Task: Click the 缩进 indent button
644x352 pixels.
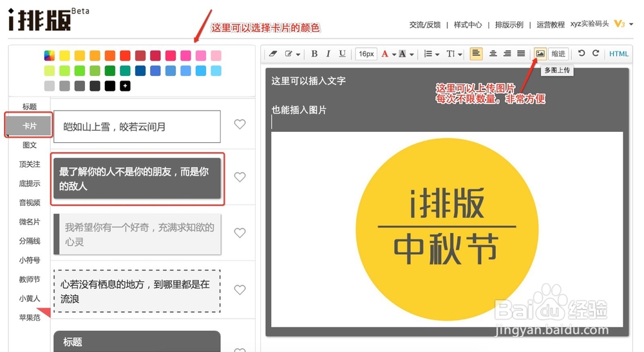Action: click(558, 54)
